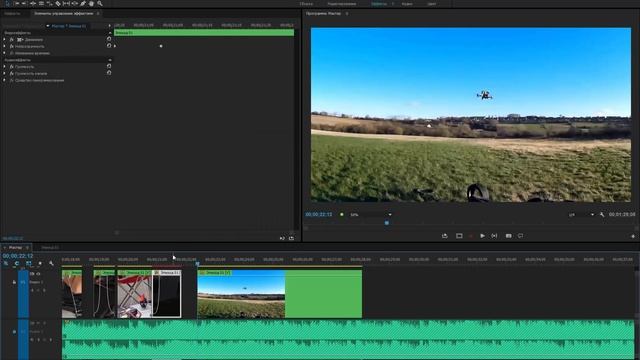640x360 pixels.
Task: Expand the Time Remapping effect
Action: point(4,53)
